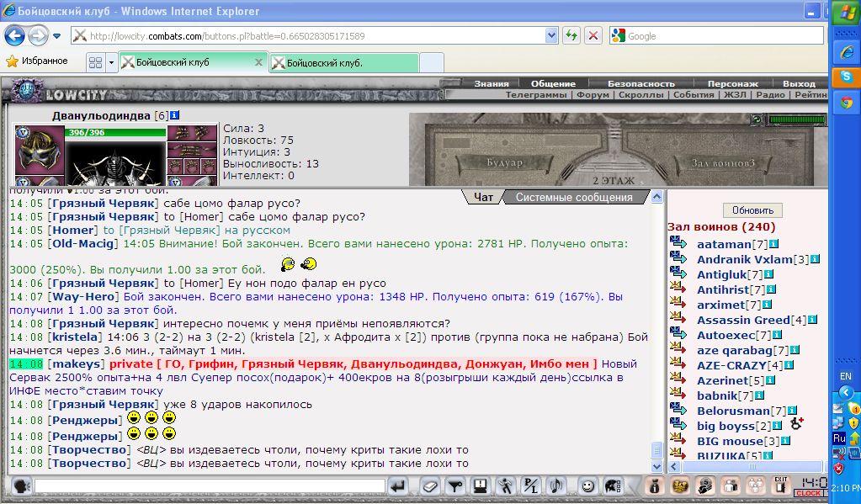
Task: Switch to Системные сообщения tab
Action: pyautogui.click(x=574, y=197)
